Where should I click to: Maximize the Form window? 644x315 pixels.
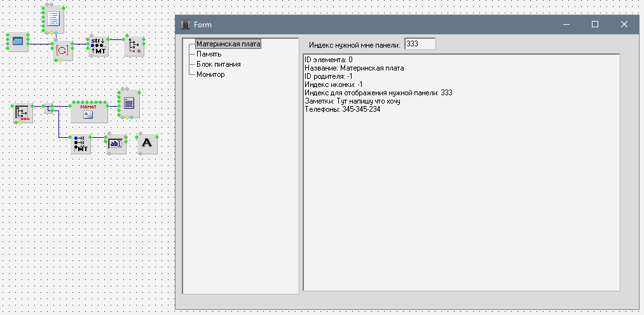point(595,25)
